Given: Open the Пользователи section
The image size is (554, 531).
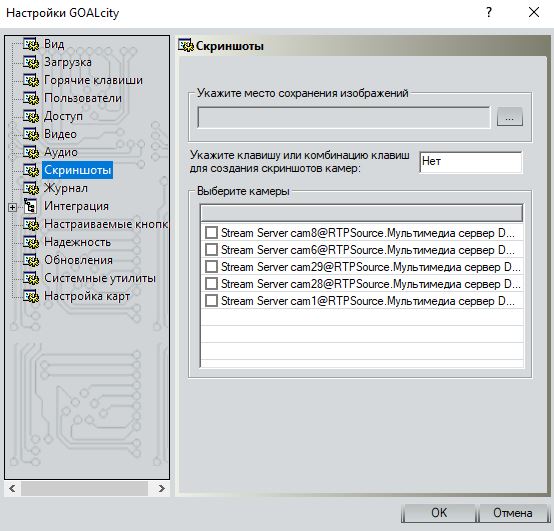Looking at the screenshot, I should click(83, 98).
